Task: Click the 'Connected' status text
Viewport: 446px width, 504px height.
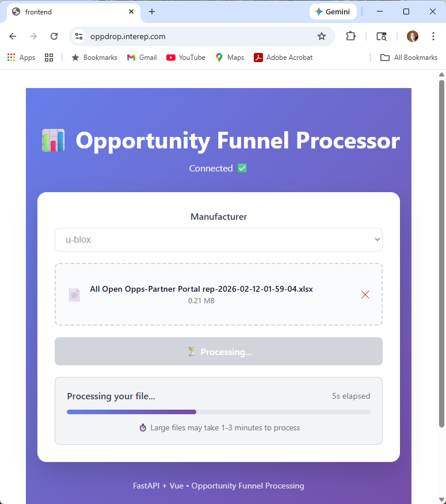Action: [x=211, y=169]
